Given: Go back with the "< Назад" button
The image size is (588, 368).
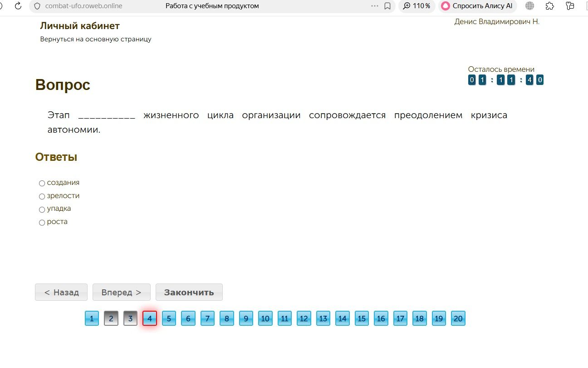Looking at the screenshot, I should tap(61, 292).
